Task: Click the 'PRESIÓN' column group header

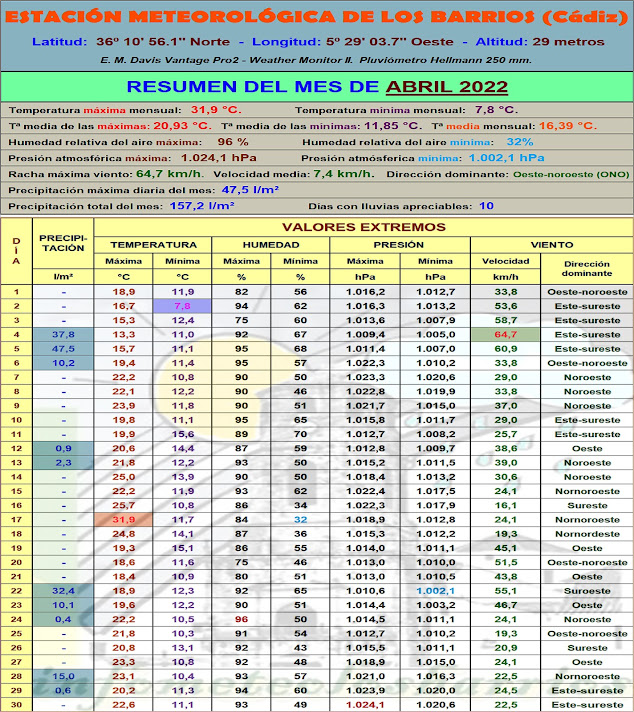Action: pyautogui.click(x=399, y=245)
